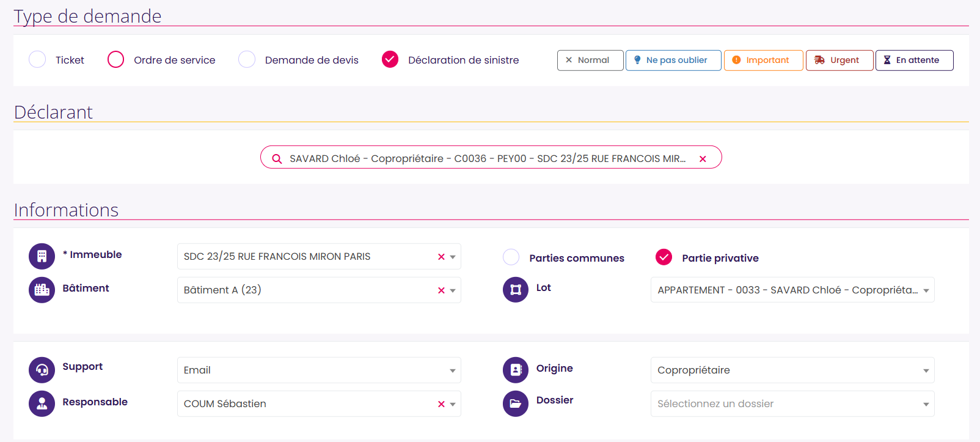Click the Origine contact card icon

pyautogui.click(x=516, y=370)
